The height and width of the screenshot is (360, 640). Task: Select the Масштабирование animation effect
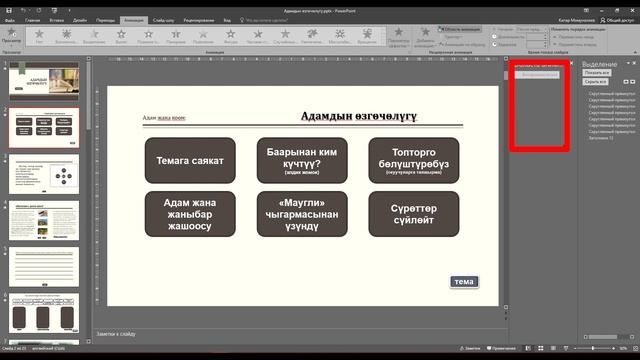340,36
